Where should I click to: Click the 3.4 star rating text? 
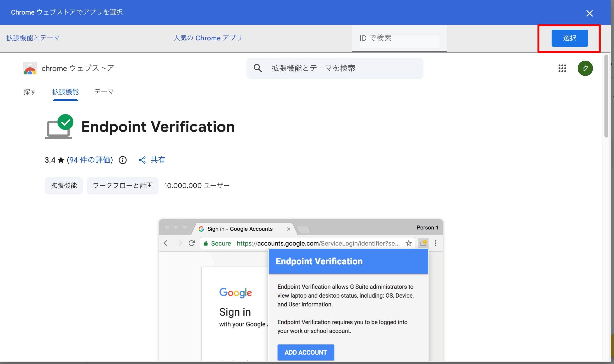[x=50, y=160]
